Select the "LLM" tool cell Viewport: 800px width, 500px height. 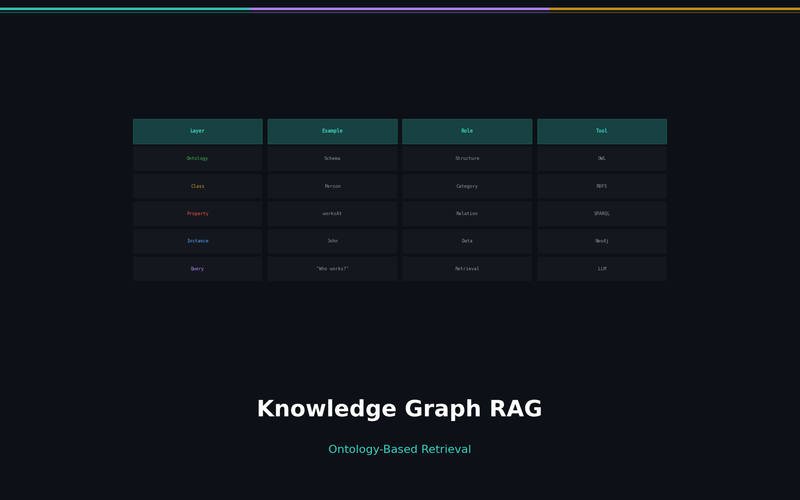click(602, 269)
